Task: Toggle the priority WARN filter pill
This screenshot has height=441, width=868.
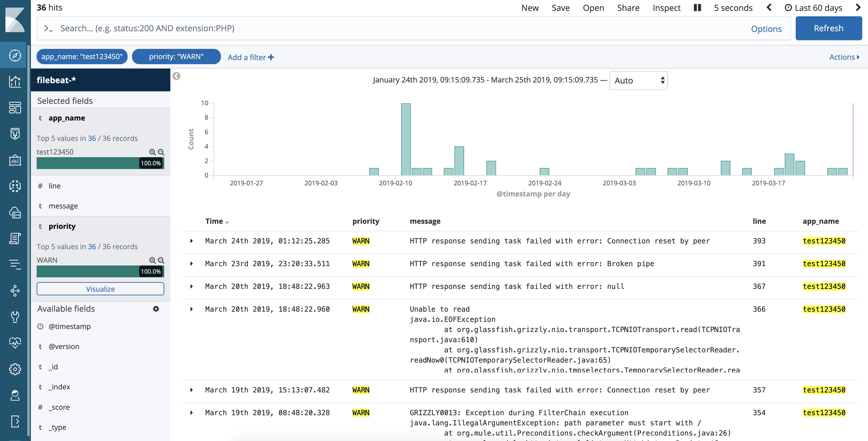Action: coord(176,57)
